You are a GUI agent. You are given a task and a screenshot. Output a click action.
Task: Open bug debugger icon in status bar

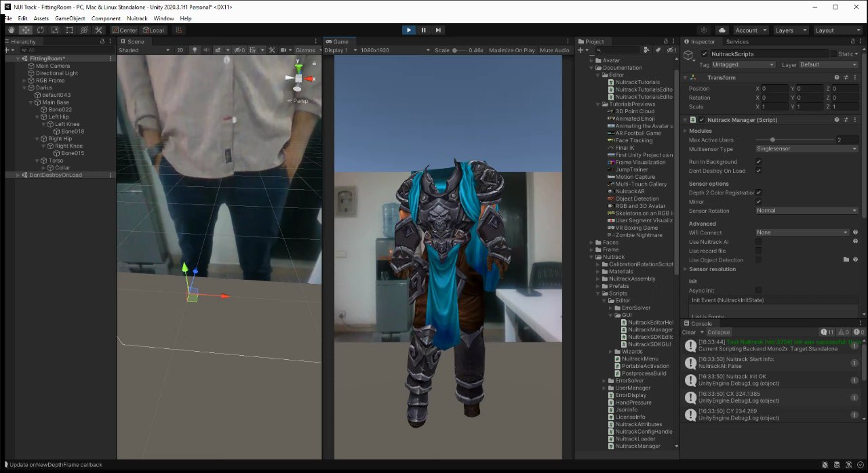tap(825, 465)
